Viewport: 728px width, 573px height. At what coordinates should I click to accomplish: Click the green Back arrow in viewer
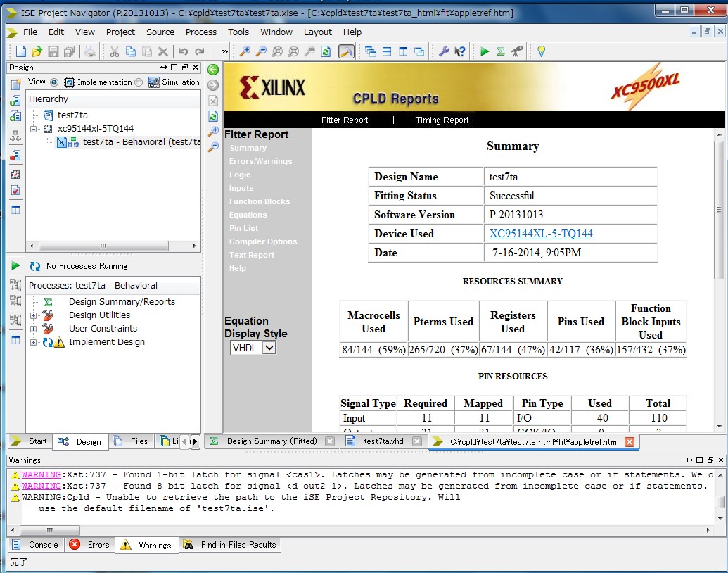pyautogui.click(x=213, y=70)
